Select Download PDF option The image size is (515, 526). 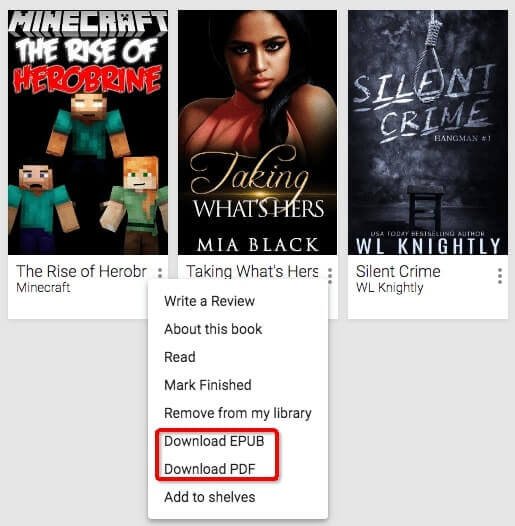(210, 469)
